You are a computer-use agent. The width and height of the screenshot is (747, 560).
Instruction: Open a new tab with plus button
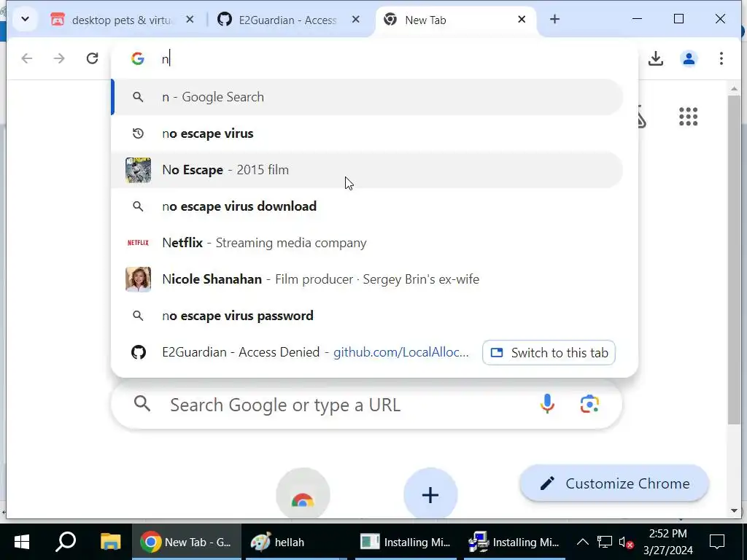554,20
